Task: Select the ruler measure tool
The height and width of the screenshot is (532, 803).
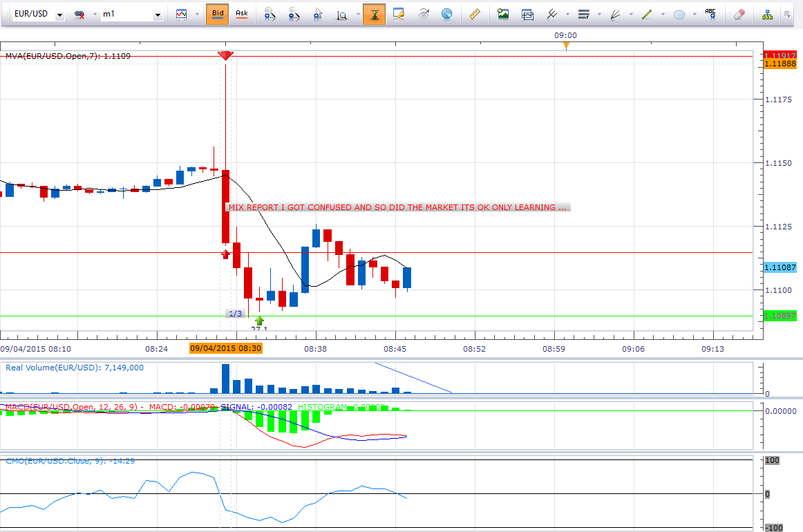Action: [474, 14]
